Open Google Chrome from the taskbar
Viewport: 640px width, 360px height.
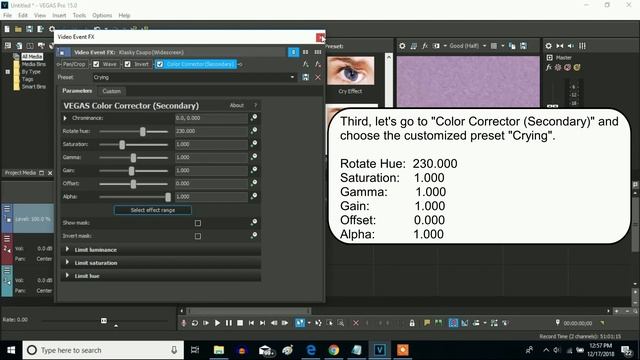point(334,350)
